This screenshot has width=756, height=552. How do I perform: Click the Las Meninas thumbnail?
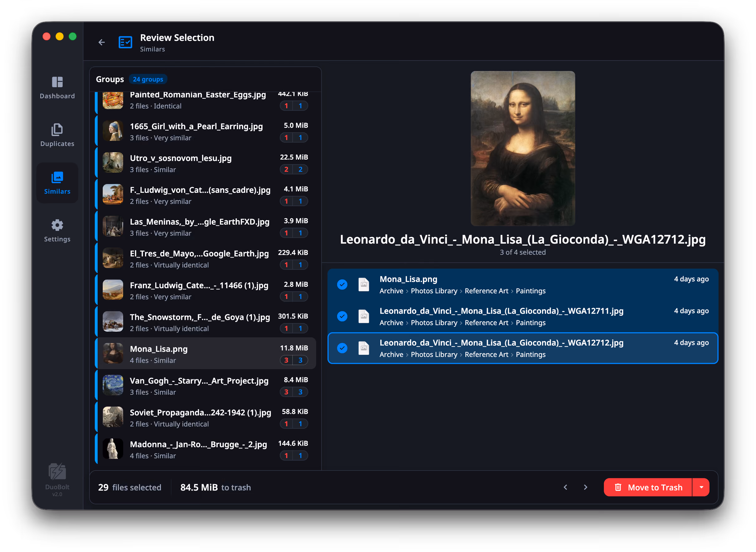[x=113, y=226]
